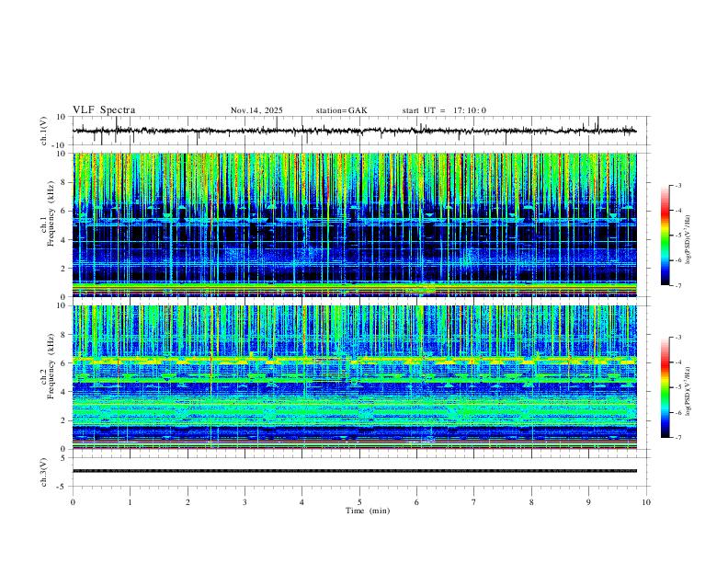Click the ch.1 PSD color bar
The width and height of the screenshot is (728, 563).
pyautogui.click(x=665, y=236)
